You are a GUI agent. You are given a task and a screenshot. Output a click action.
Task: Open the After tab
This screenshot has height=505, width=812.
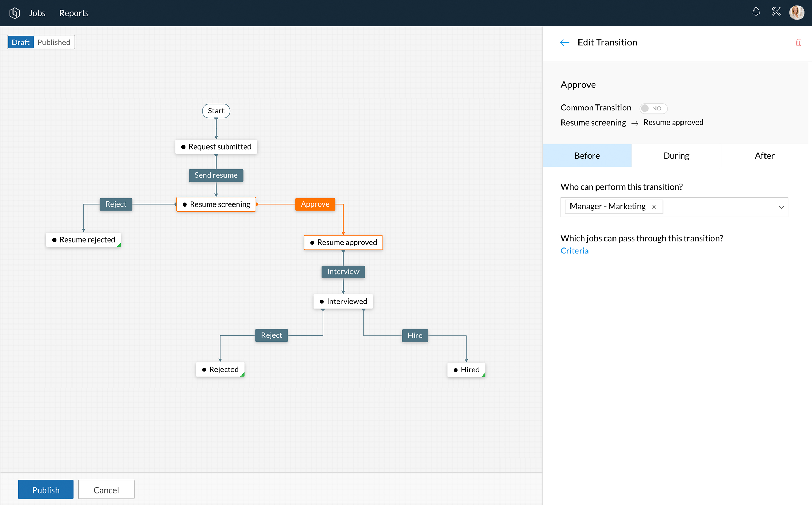pos(764,156)
